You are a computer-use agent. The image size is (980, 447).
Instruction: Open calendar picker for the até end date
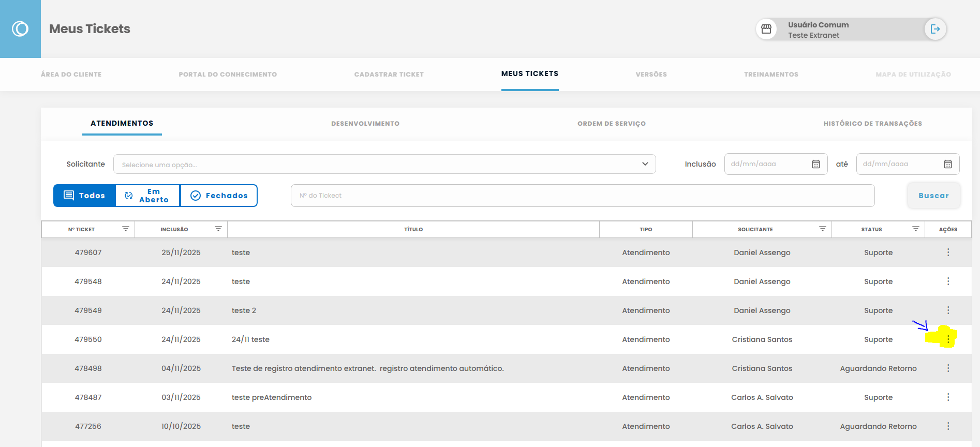[x=948, y=164]
